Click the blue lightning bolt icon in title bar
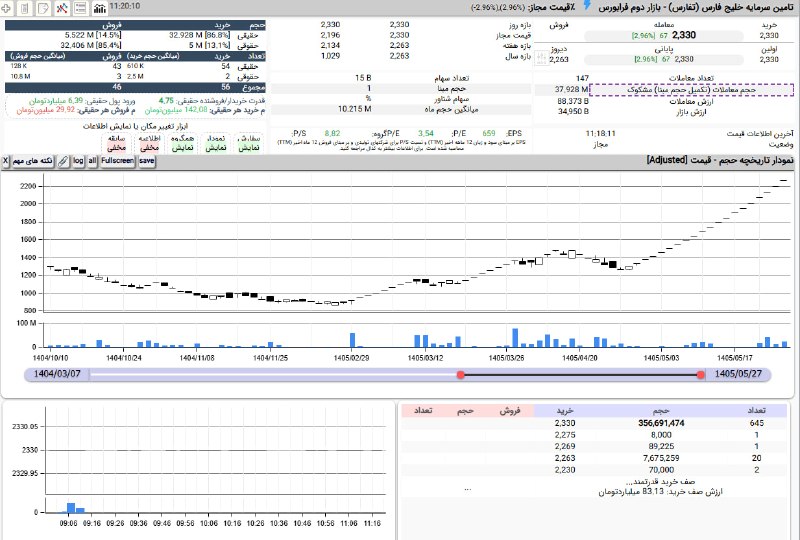 point(587,6)
